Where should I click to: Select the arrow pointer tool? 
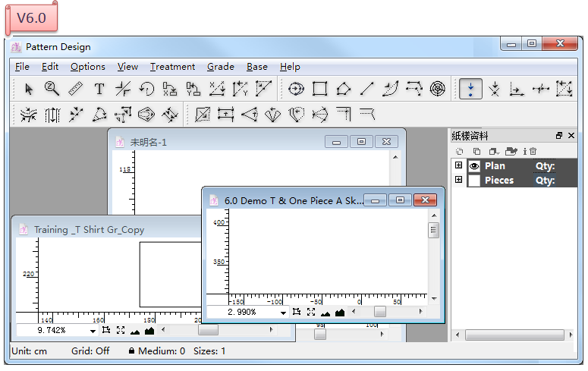[x=29, y=89]
